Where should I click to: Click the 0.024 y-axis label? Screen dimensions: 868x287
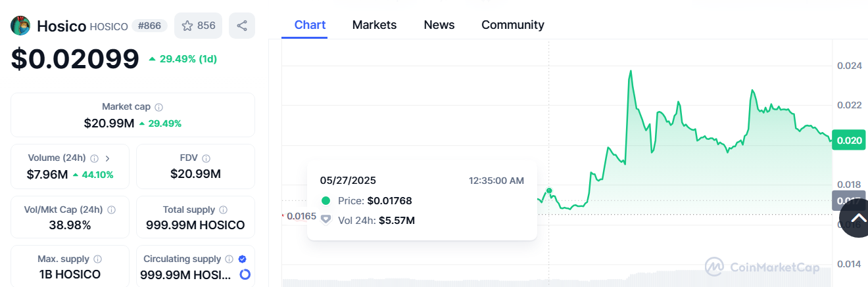(x=849, y=66)
